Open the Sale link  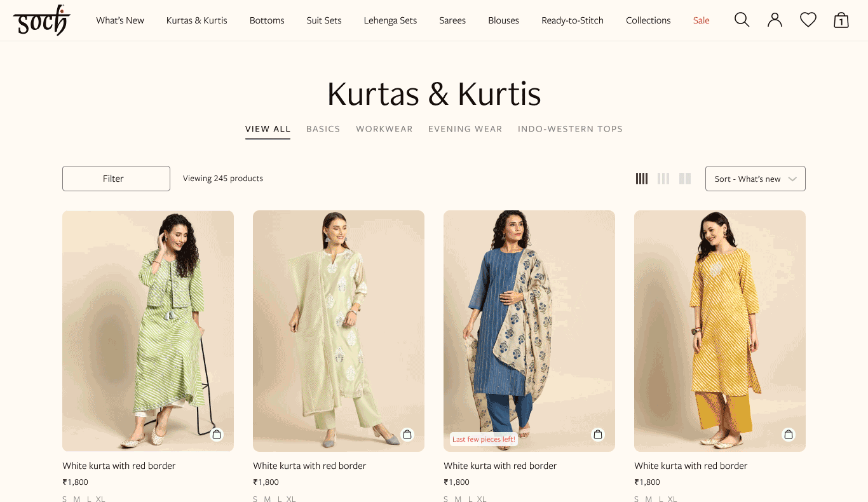pos(702,20)
